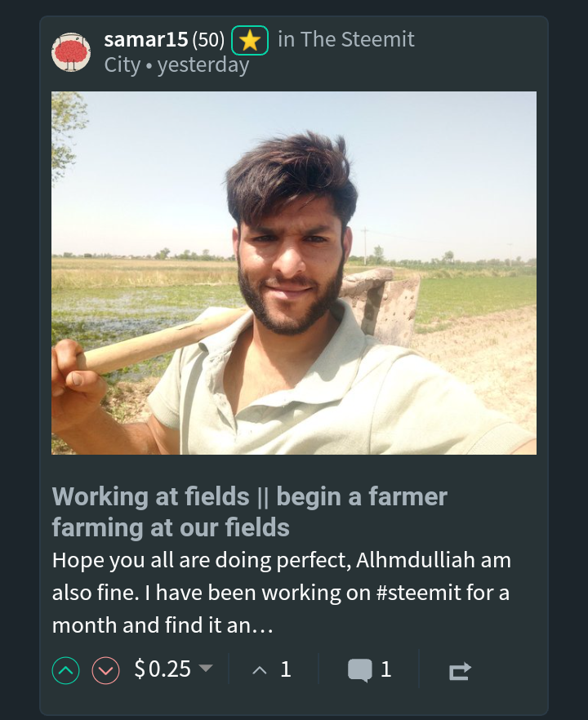Image resolution: width=588 pixels, height=720 pixels.
Task: Open comments via speech bubble icon
Action: (359, 670)
